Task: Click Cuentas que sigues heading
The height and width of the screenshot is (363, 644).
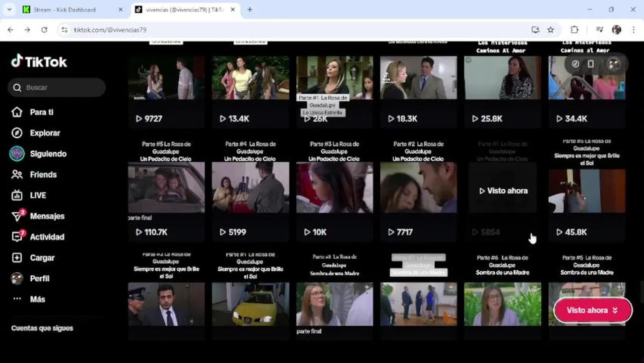Action: (42, 328)
